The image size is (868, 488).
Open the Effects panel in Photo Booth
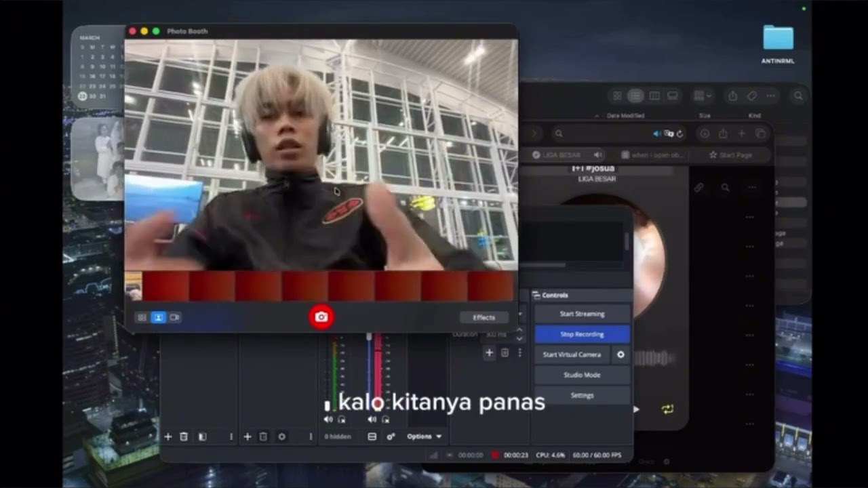click(484, 317)
